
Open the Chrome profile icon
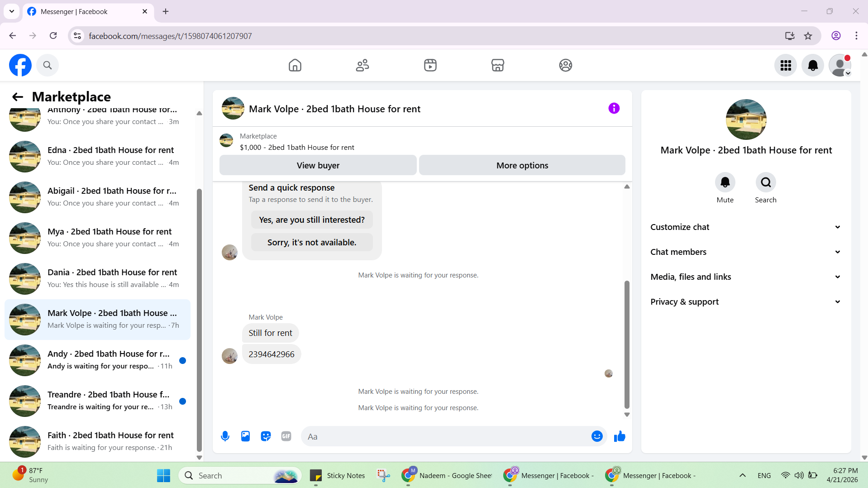[x=836, y=36]
